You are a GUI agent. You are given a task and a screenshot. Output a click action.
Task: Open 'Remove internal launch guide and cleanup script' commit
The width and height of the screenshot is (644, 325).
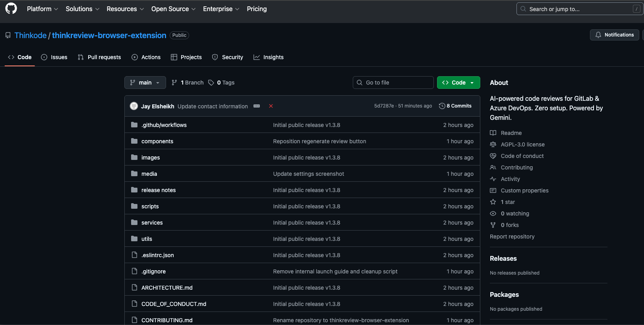pos(335,271)
